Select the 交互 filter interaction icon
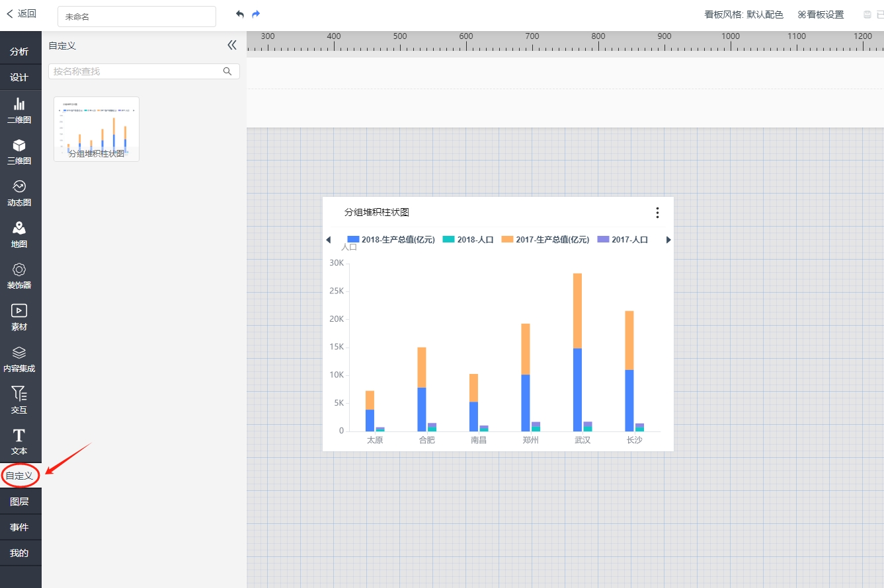 click(19, 400)
